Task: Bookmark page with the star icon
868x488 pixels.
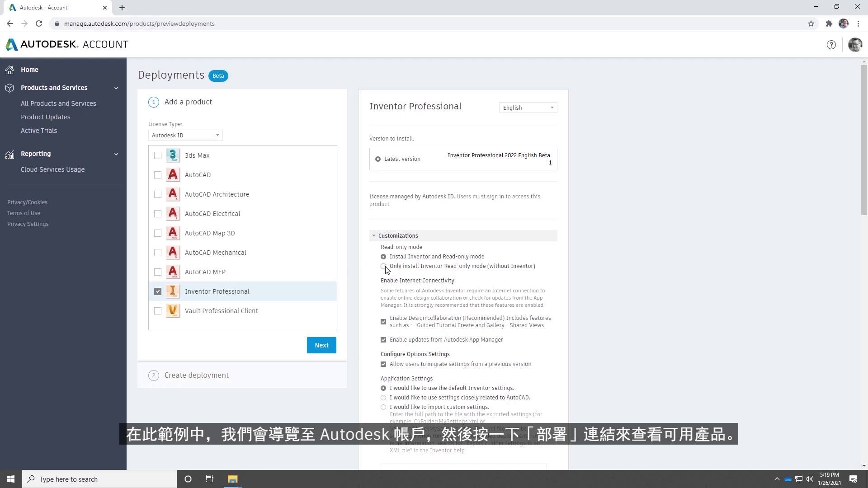Action: pyautogui.click(x=811, y=23)
